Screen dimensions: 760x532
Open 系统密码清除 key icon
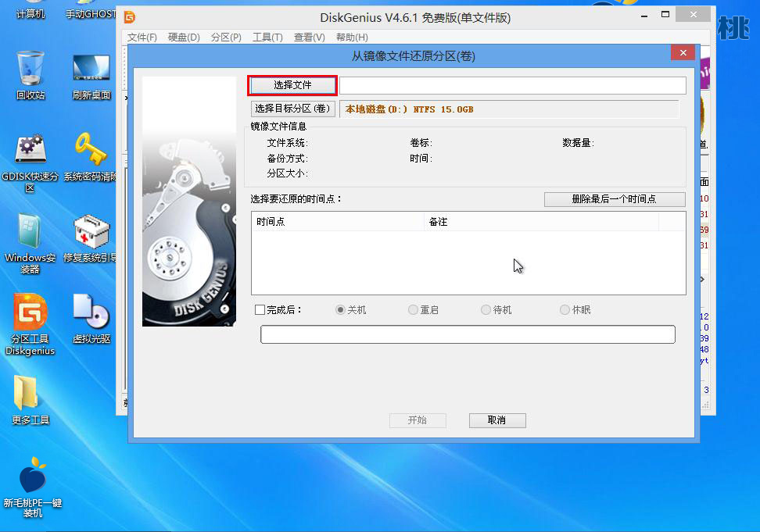(x=90, y=157)
